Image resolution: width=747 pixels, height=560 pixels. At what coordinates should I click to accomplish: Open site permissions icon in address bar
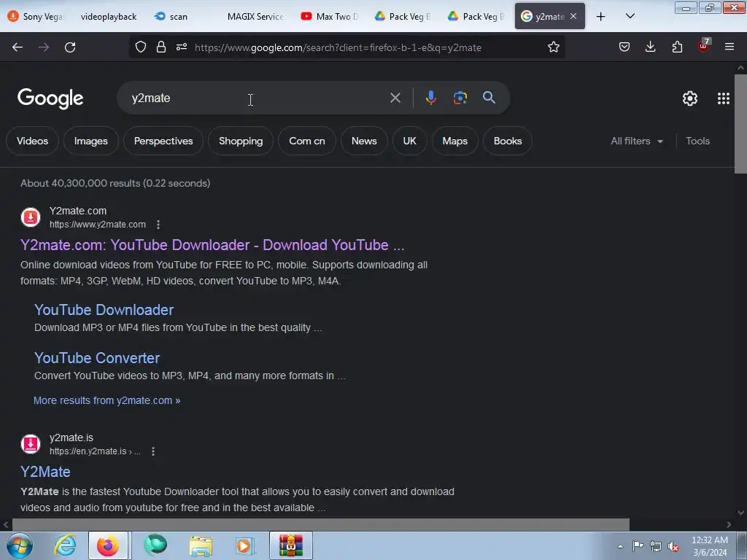tap(182, 47)
